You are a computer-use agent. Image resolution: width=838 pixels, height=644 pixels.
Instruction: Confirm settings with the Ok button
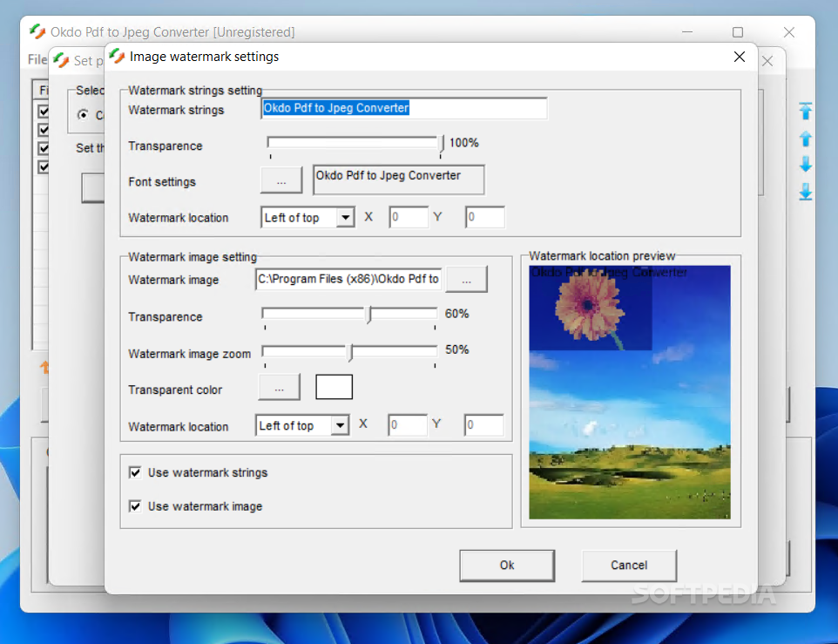tap(507, 566)
